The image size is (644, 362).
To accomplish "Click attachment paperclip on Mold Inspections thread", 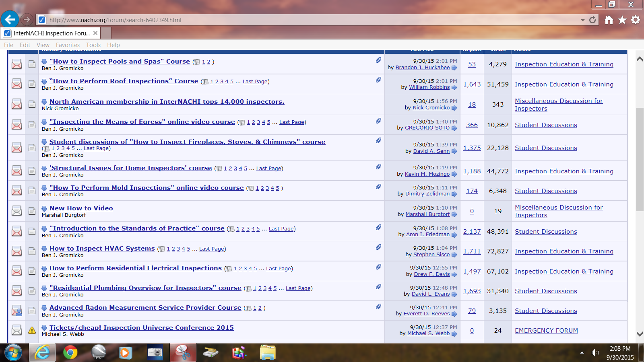I will coord(378,187).
